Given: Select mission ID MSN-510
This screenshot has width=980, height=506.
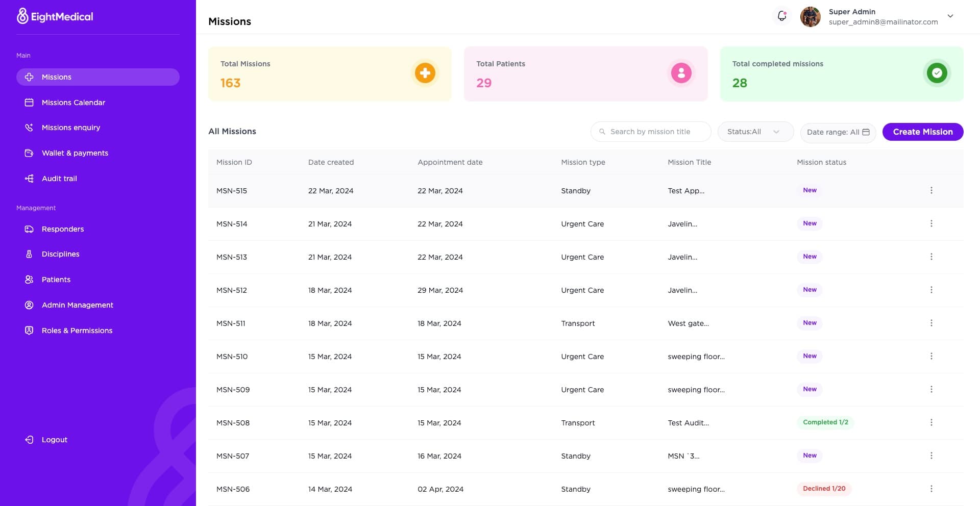Looking at the screenshot, I should coord(232,357).
